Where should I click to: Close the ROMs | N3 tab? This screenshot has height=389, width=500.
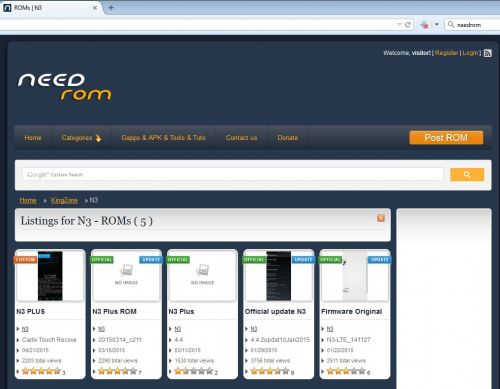[95, 8]
